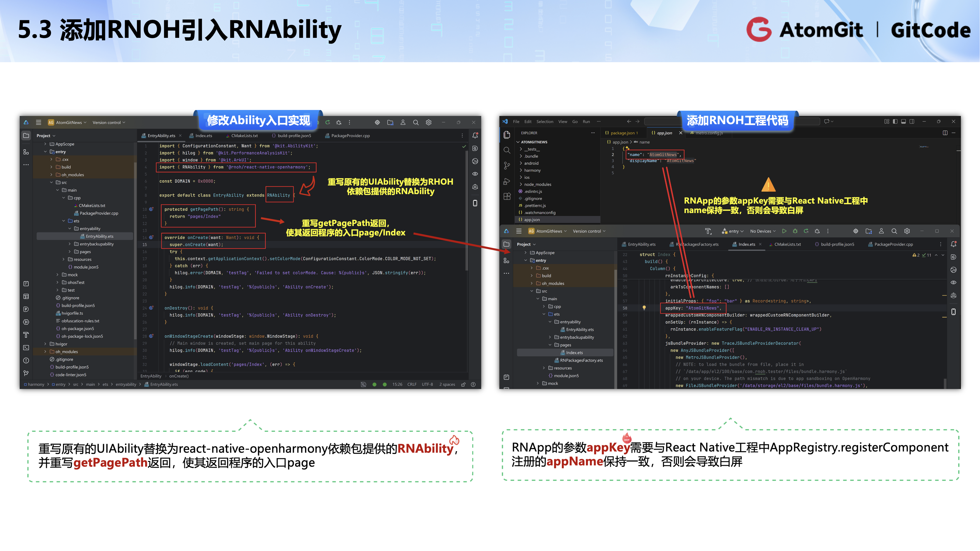
Task: Click left DevEco editor vertical scrollbar
Action: [x=466, y=211]
